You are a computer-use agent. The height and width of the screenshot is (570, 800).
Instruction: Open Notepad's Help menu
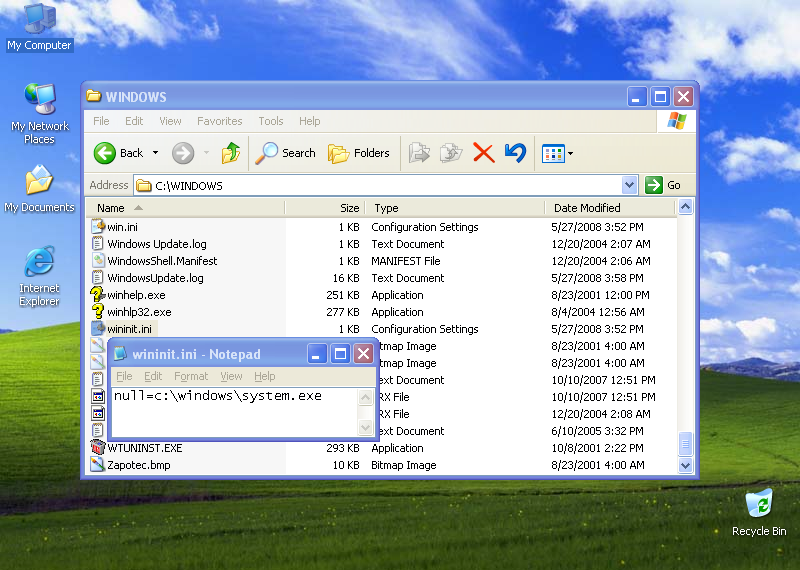[265, 376]
